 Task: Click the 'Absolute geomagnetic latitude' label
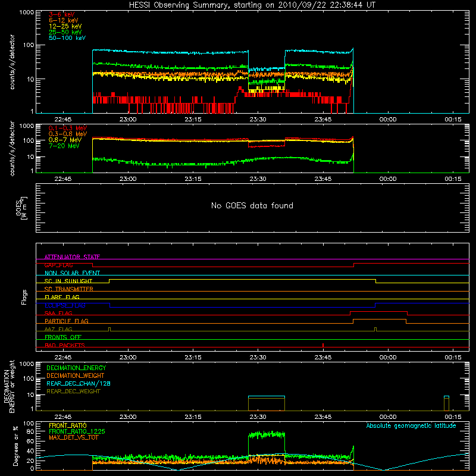click(x=411, y=425)
